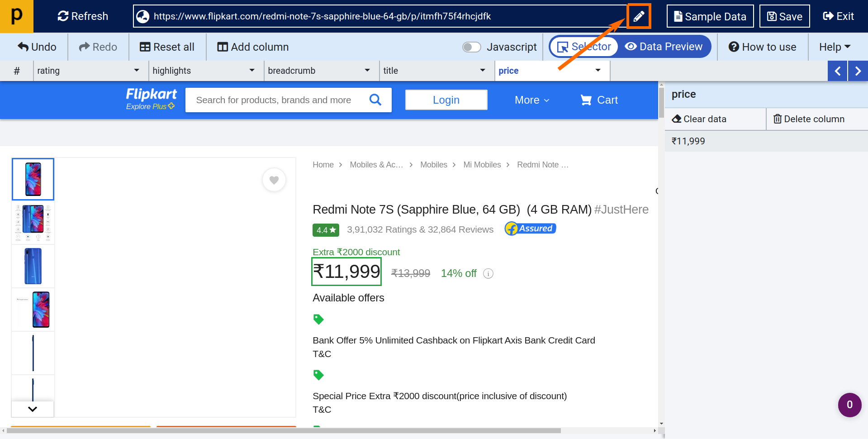This screenshot has height=439, width=868.
Task: Switch to Data Preview mode
Action: tap(664, 47)
